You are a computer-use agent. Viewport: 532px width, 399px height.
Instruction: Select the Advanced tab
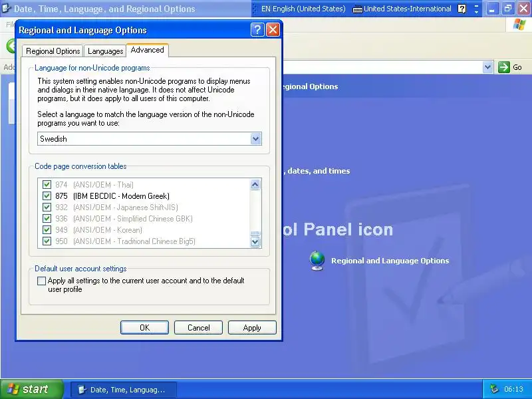[x=147, y=50]
